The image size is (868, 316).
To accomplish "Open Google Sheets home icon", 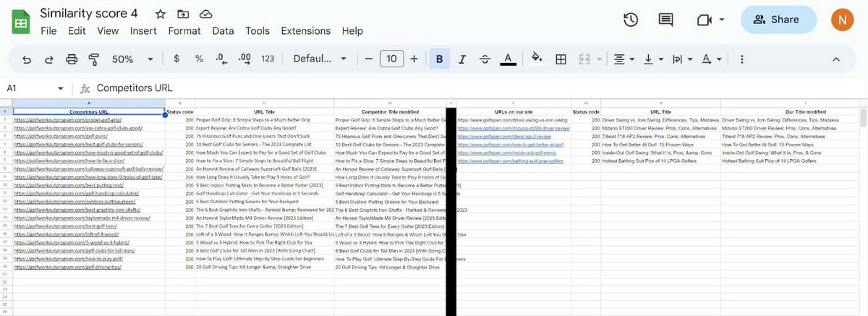I will (20, 22).
